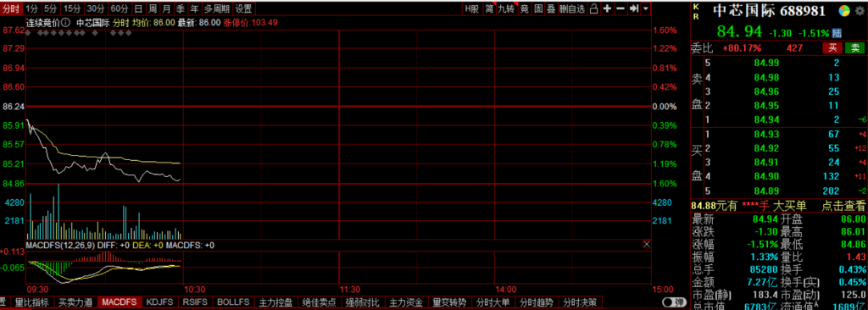Zoom out chart with minus icon
Image resolution: width=868 pixels, height=310 pixels.
coord(620,8)
